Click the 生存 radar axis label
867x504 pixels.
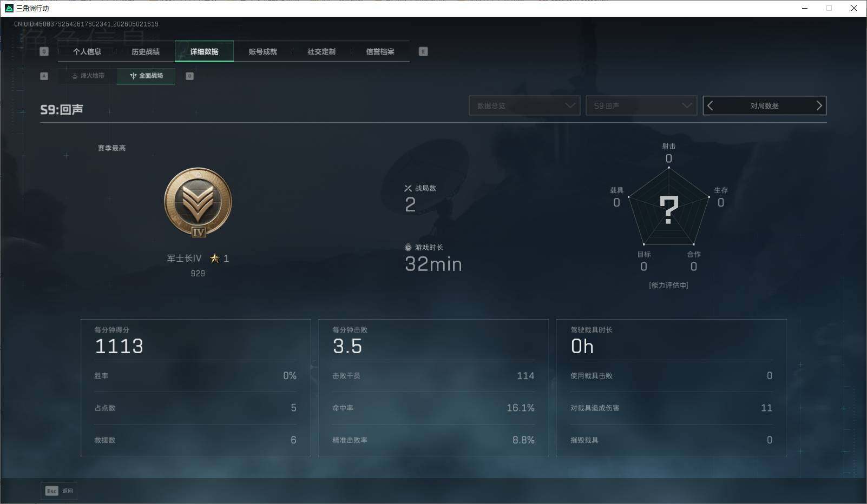point(721,190)
